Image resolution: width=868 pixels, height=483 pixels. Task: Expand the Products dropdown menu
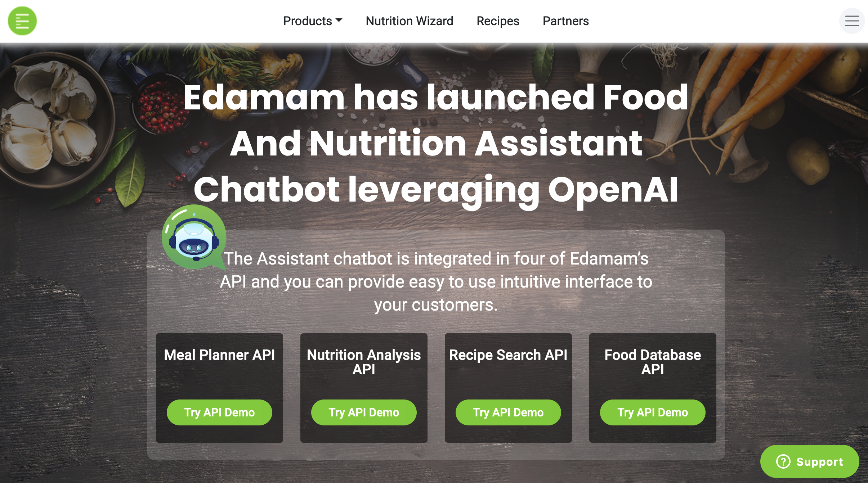(312, 21)
